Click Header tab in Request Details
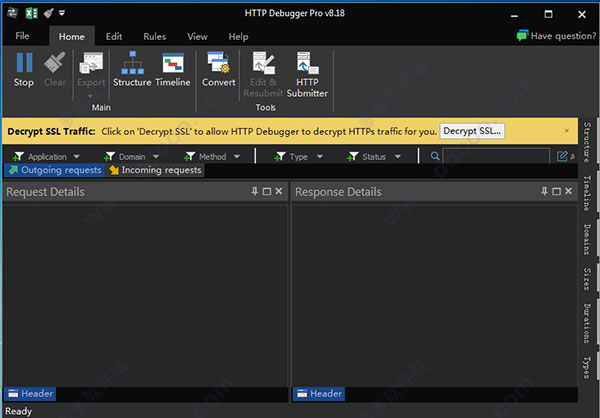 click(x=30, y=394)
